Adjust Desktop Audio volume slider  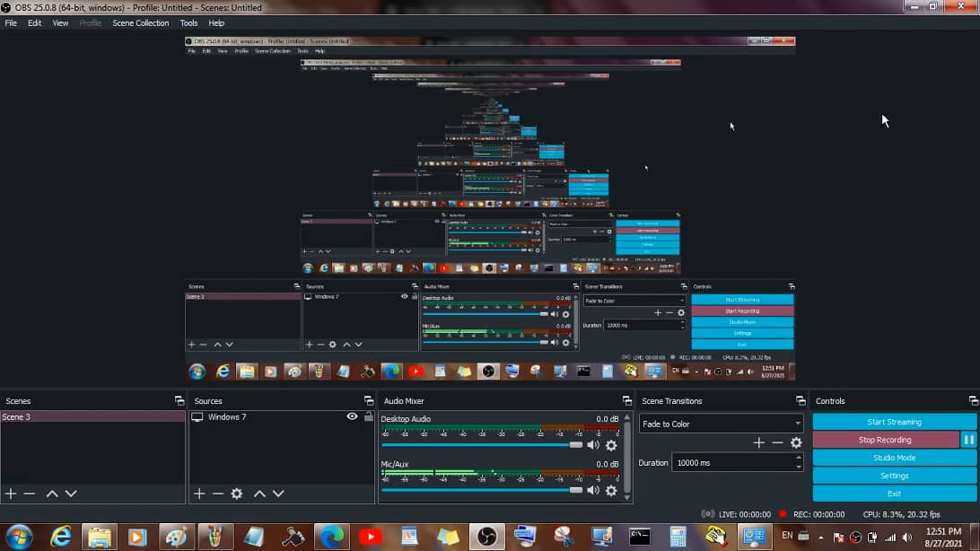(482, 445)
